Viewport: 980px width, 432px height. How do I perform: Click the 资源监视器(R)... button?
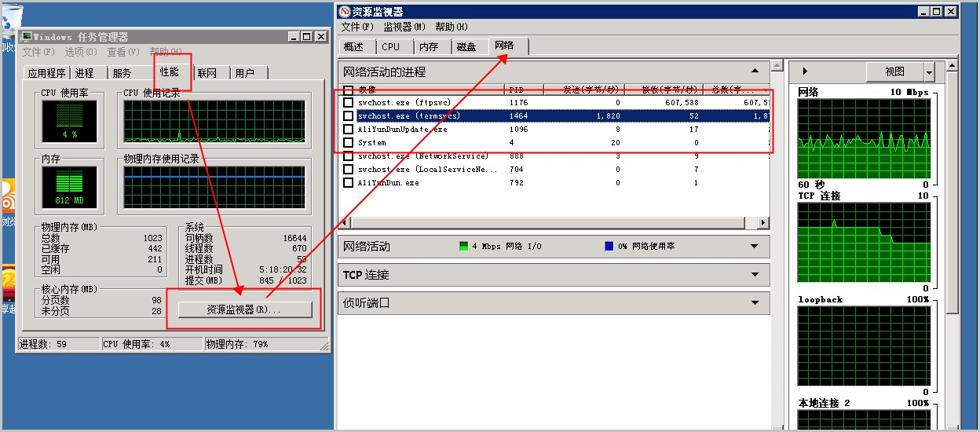pyautogui.click(x=243, y=309)
